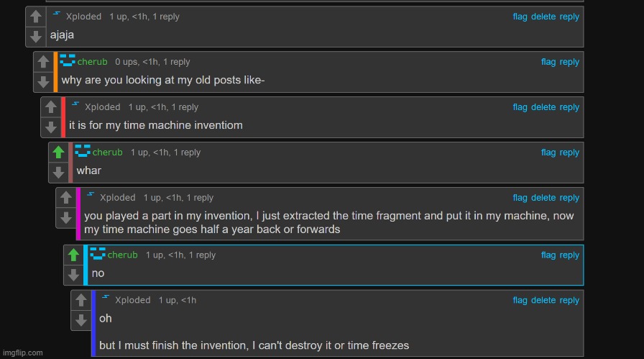Toggle green upvote on cherub's "no" comment
This screenshot has width=644, height=359.
point(73,255)
